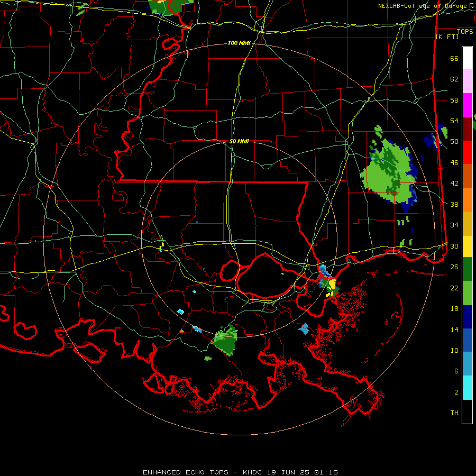
Task: Click the '54' legend value
Action: (x=454, y=121)
